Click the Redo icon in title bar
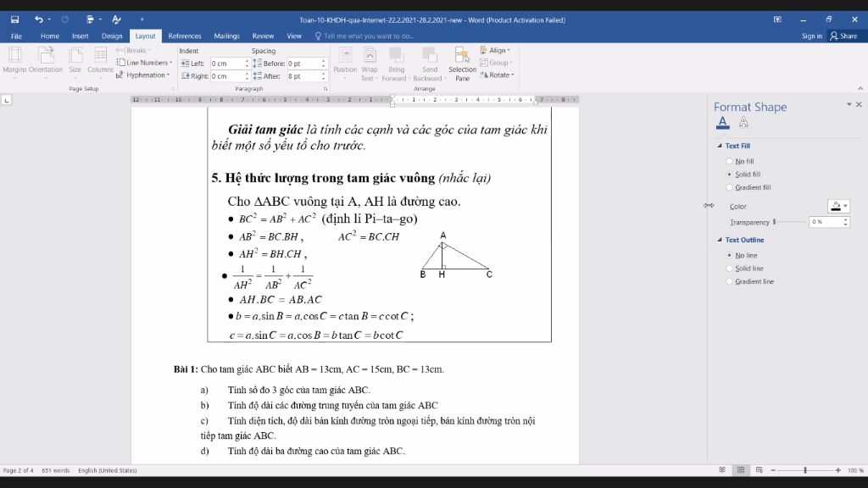This screenshot has width=868, height=488. pos(64,19)
